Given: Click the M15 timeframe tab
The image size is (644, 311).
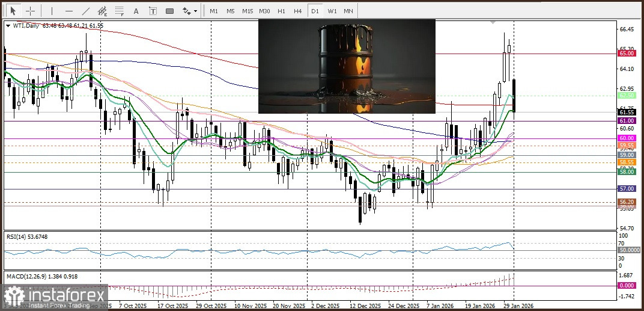Looking at the screenshot, I should pyautogui.click(x=247, y=11).
